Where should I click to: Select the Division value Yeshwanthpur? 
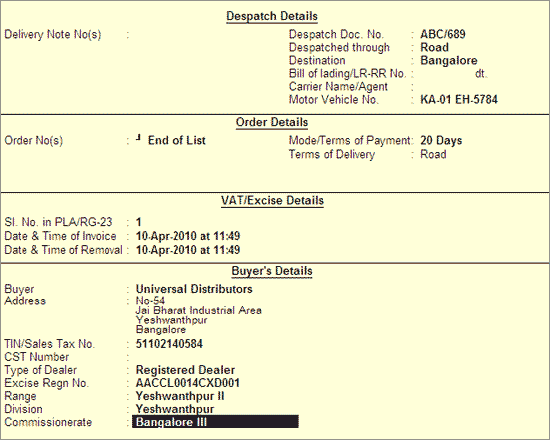[175, 409]
